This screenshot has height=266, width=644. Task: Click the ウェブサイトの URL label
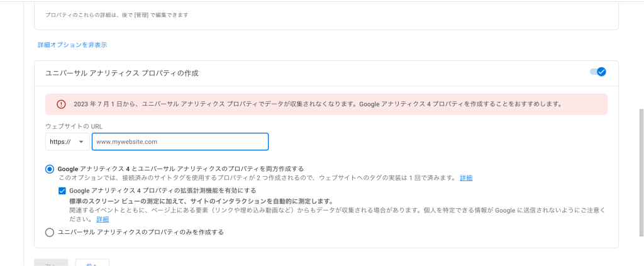(74, 126)
